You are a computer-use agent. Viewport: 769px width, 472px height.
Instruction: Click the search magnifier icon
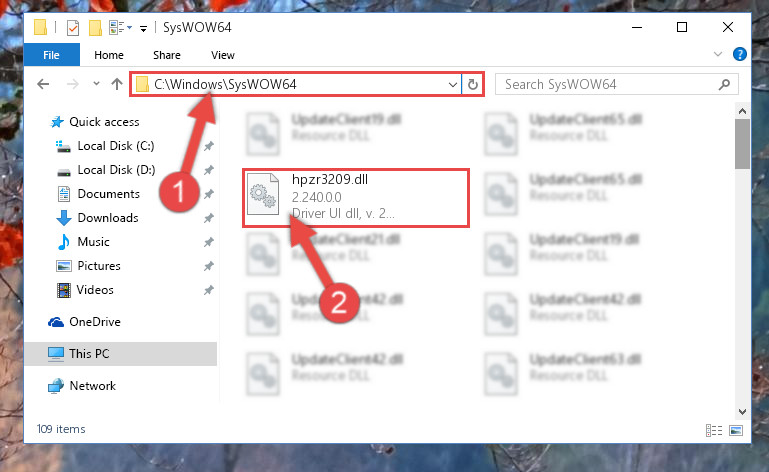tap(724, 84)
